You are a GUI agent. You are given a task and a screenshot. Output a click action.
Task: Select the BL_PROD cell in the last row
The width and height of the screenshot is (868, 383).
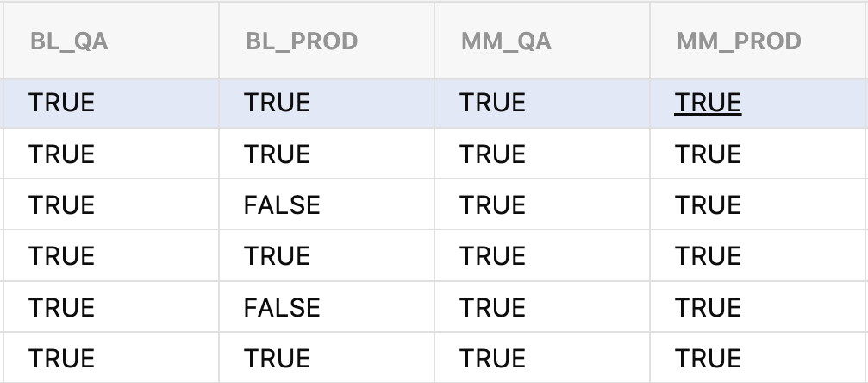coord(277,358)
